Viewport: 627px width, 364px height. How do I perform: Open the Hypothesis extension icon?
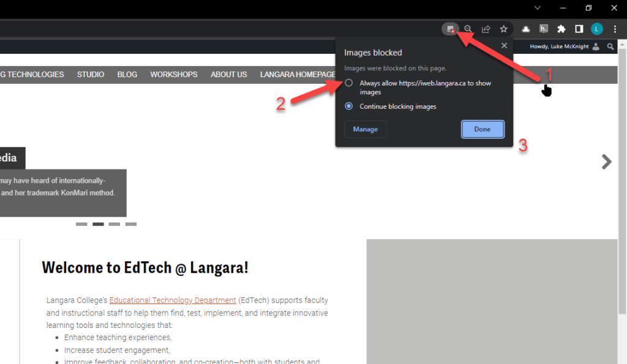543,29
